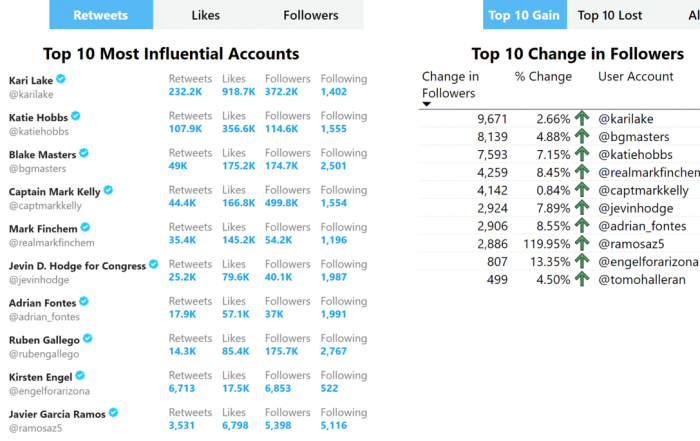Viewport: 700px width, 441px height.
Task: Click the verified badge next to Jevin D. Hodge
Action: 154,264
